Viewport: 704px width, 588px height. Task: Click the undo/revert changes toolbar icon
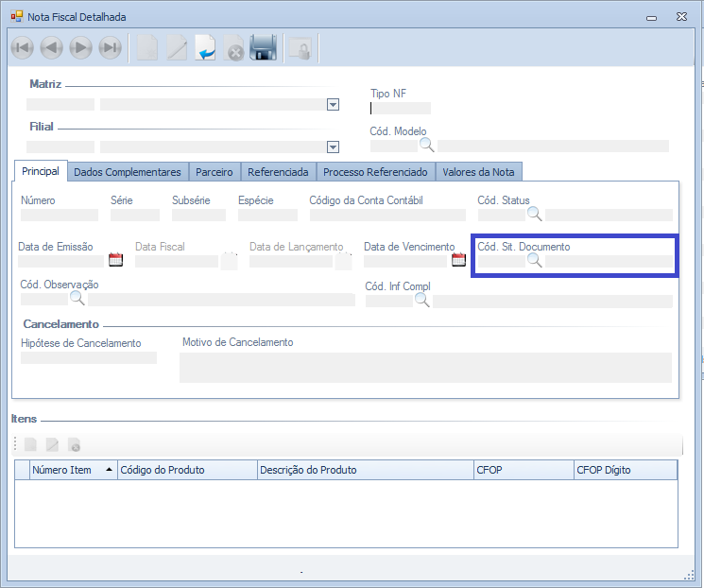(205, 48)
